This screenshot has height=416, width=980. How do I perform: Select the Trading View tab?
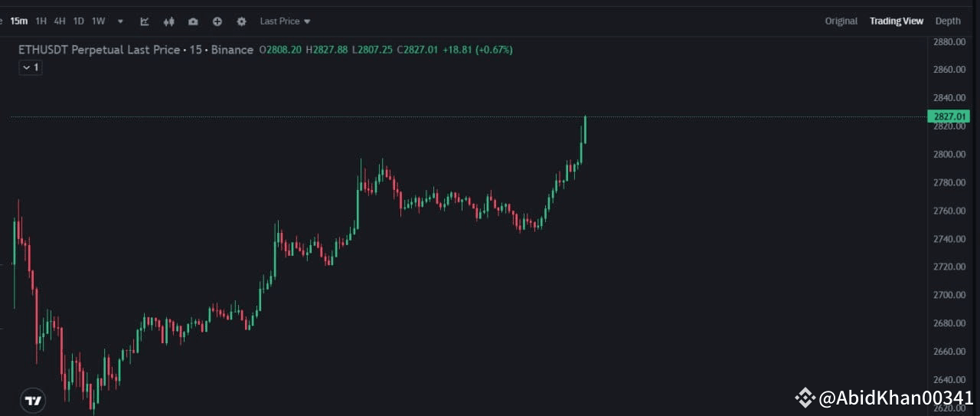point(897,21)
